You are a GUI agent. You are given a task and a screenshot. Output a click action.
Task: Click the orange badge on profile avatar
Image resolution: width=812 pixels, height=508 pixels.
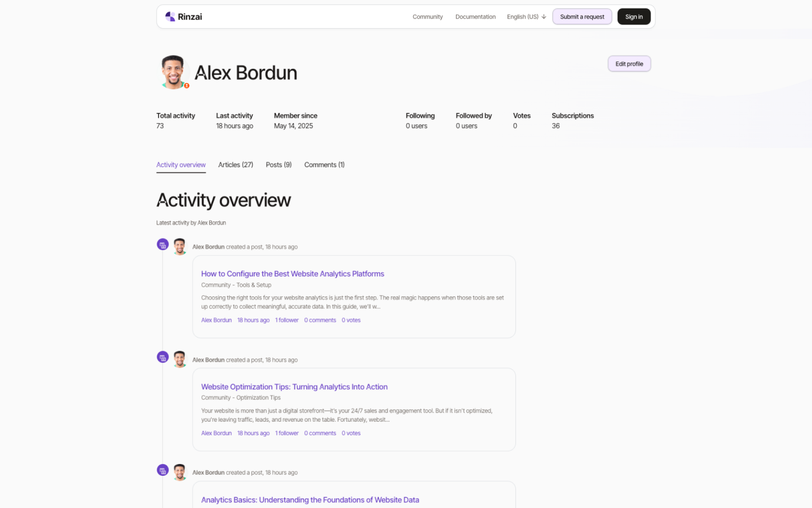coord(187,86)
